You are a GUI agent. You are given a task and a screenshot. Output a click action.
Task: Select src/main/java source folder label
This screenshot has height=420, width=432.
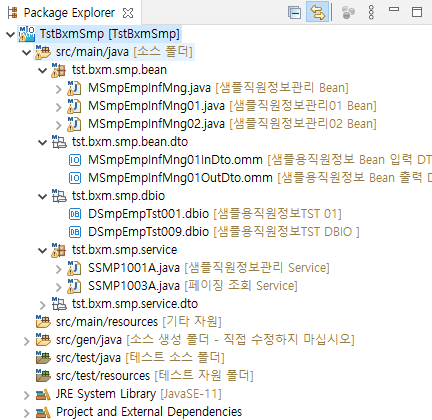[x=92, y=52]
